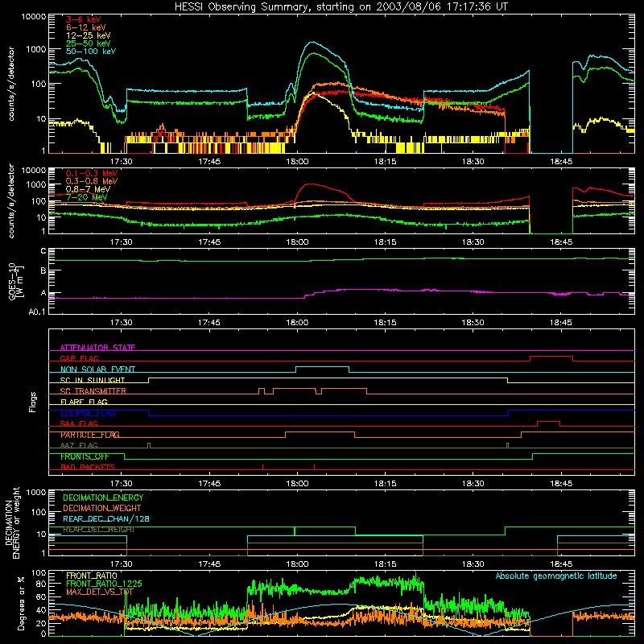Click the raised GAP_FLAG step near 18:42
644x644 pixels.
pos(551,357)
